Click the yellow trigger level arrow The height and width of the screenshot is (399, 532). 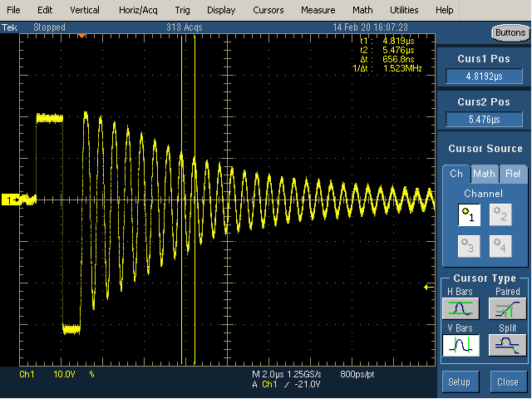click(429, 288)
